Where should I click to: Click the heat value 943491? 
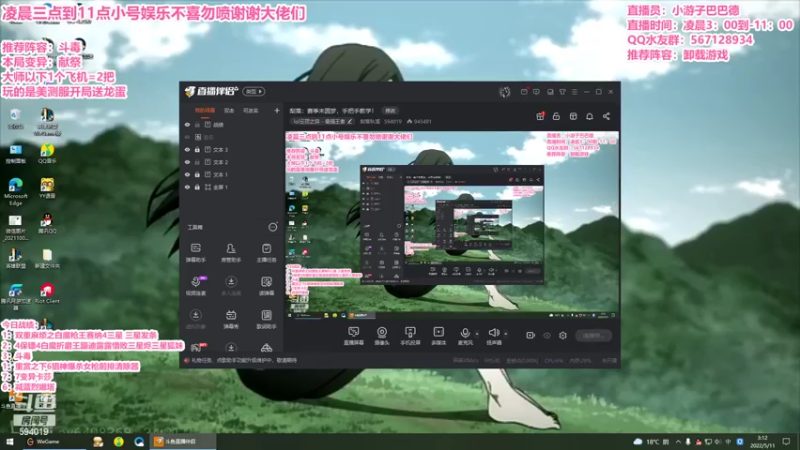coord(422,121)
